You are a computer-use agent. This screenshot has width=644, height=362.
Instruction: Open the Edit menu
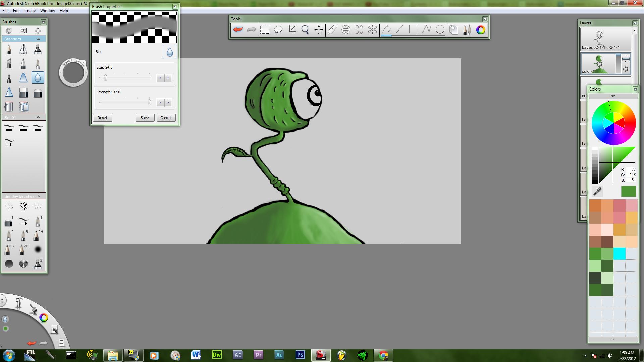(16, 11)
